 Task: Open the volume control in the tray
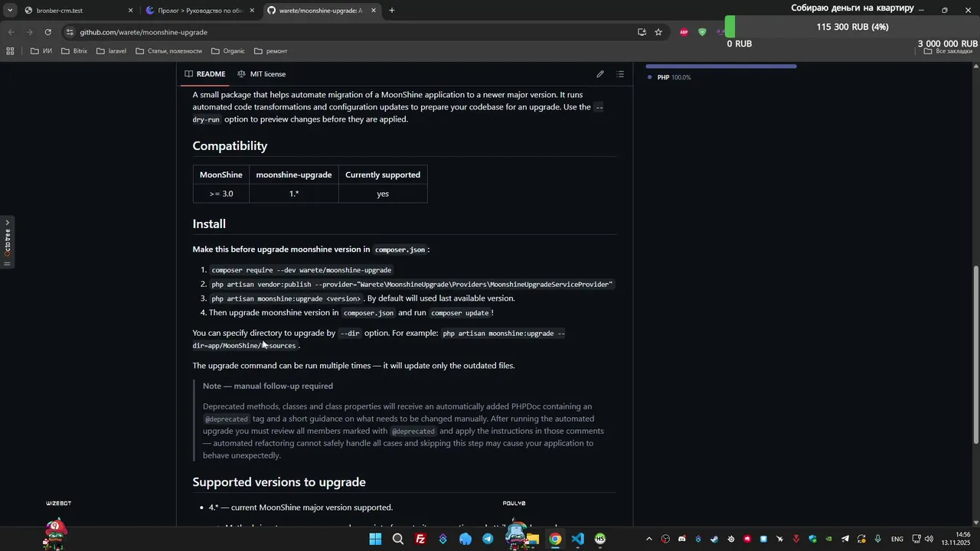tap(929, 539)
